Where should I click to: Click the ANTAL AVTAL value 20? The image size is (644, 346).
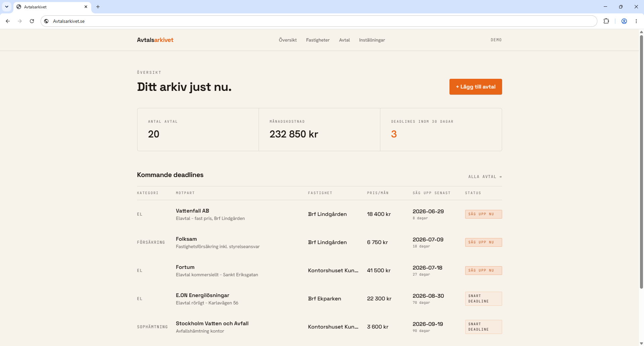click(x=154, y=134)
